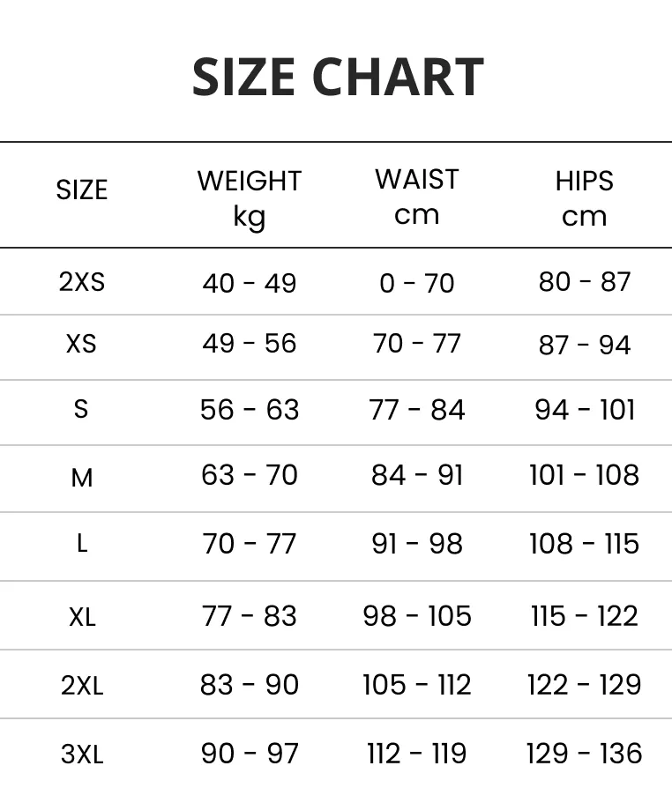
Task: Choose the 3XL size label
Action: tap(81, 754)
